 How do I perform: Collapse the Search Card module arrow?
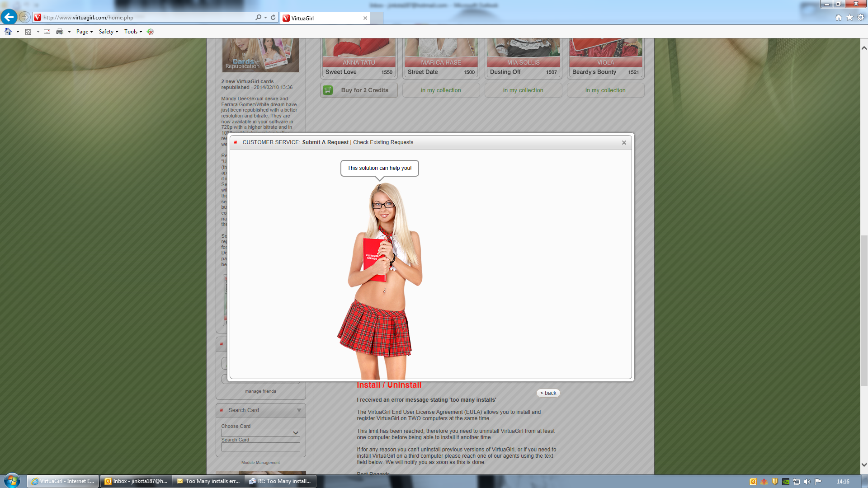[x=299, y=410]
